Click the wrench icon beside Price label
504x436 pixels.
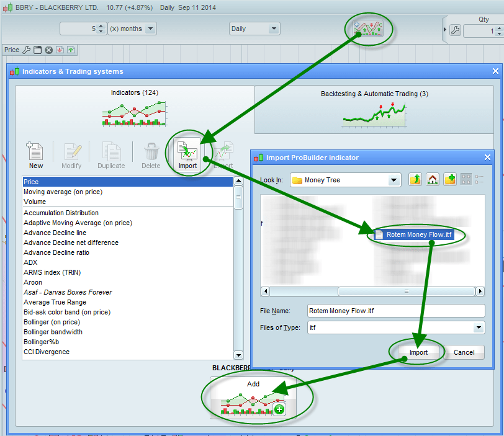pos(26,50)
